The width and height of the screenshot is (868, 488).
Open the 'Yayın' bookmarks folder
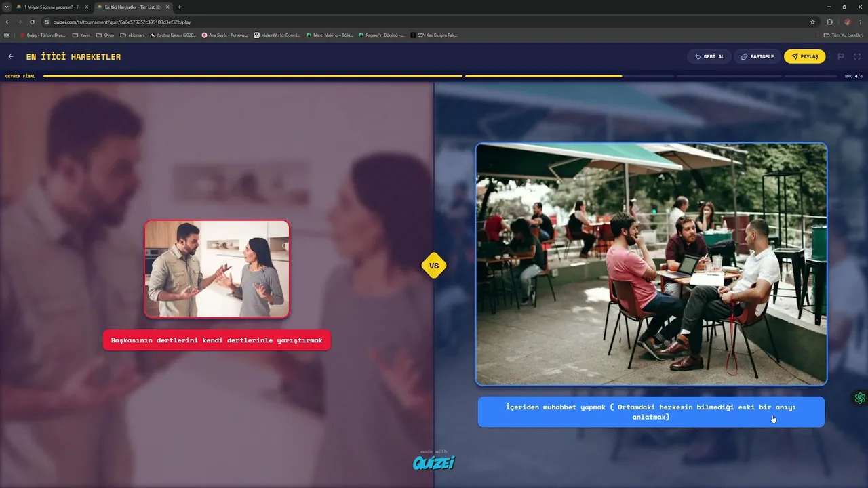(x=81, y=35)
